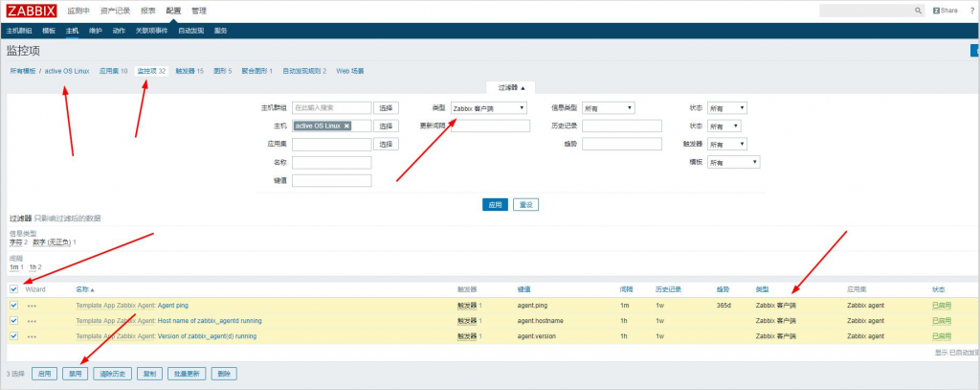This screenshot has width=980, height=390.
Task: Go to 服务 submenu item
Action: [x=221, y=31]
